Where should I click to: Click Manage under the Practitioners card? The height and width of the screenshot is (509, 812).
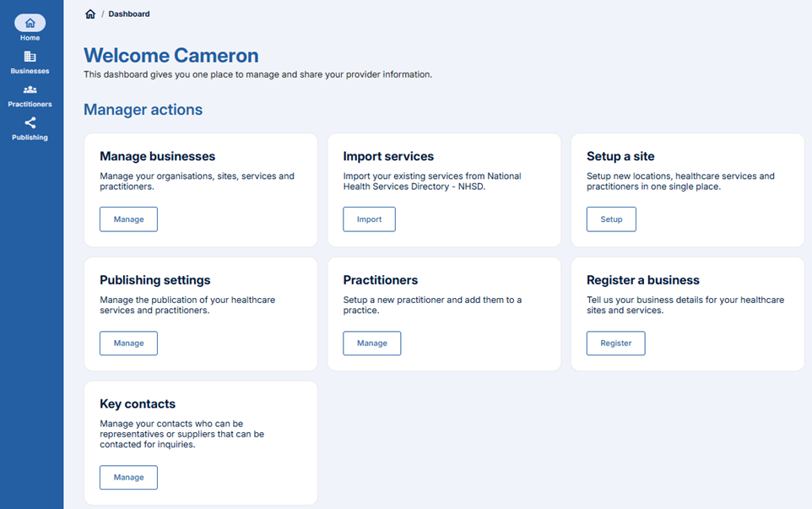tap(371, 343)
